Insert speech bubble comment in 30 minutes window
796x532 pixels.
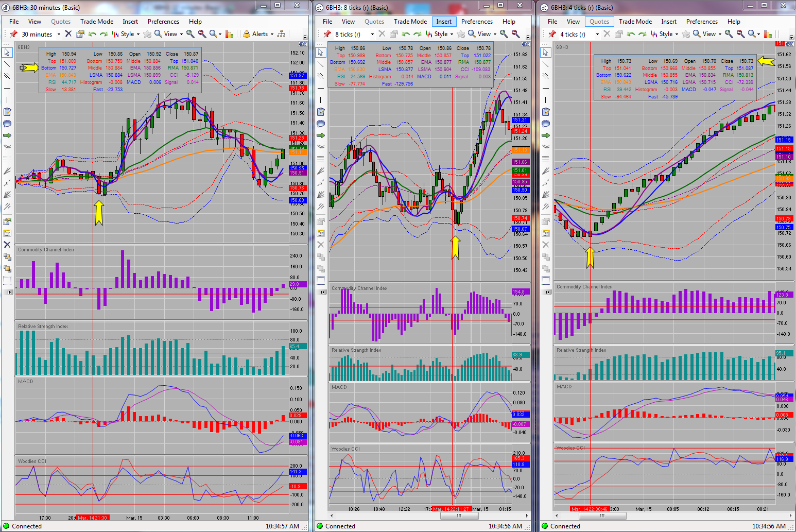point(7,124)
